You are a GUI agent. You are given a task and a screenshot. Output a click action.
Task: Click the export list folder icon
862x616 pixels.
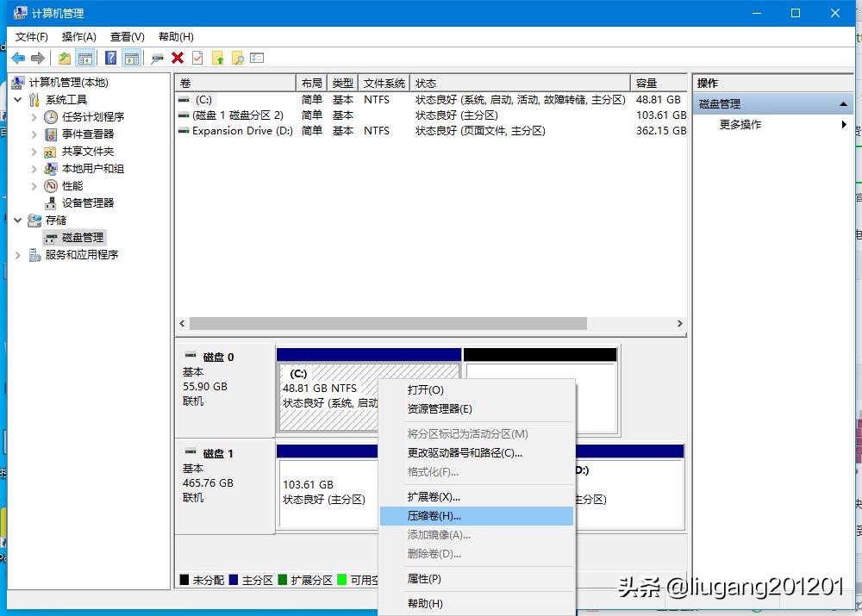(218, 58)
